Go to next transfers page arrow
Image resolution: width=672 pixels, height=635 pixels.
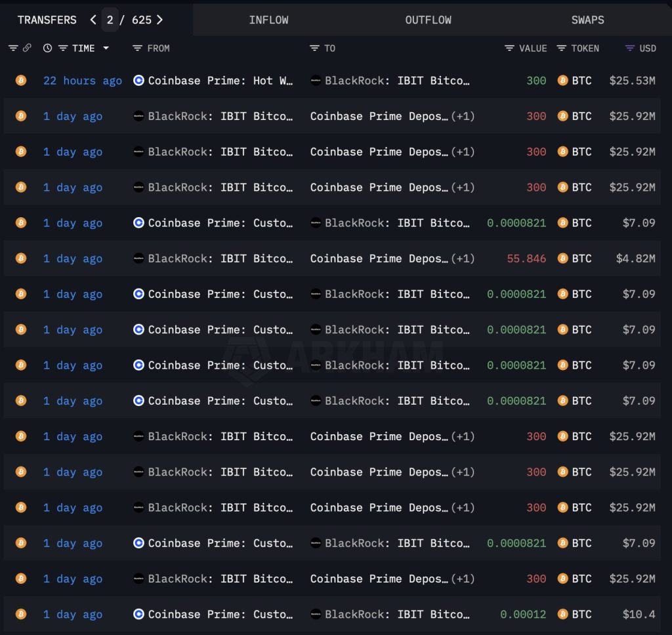160,20
